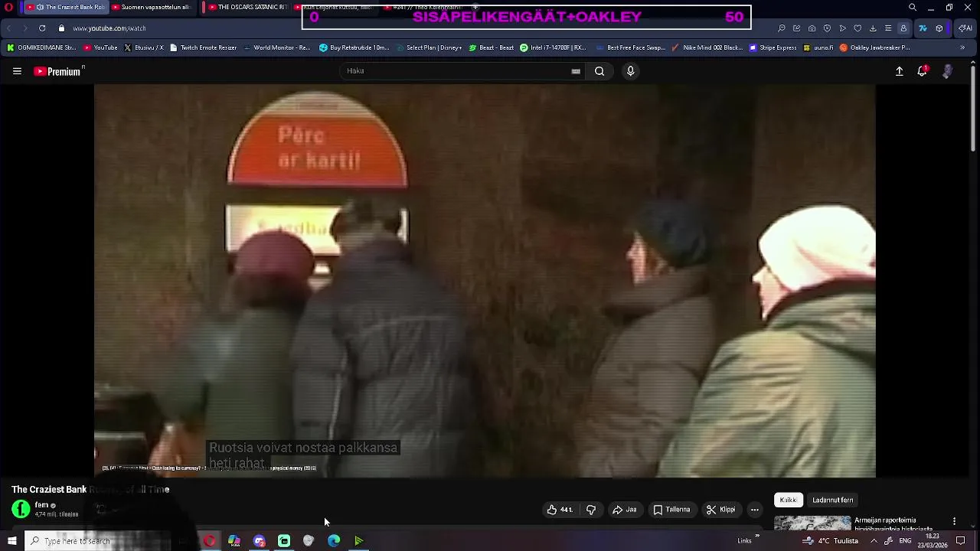Image resolution: width=980 pixels, height=551 pixels.
Task: Reload the current page
Action: coord(42,28)
